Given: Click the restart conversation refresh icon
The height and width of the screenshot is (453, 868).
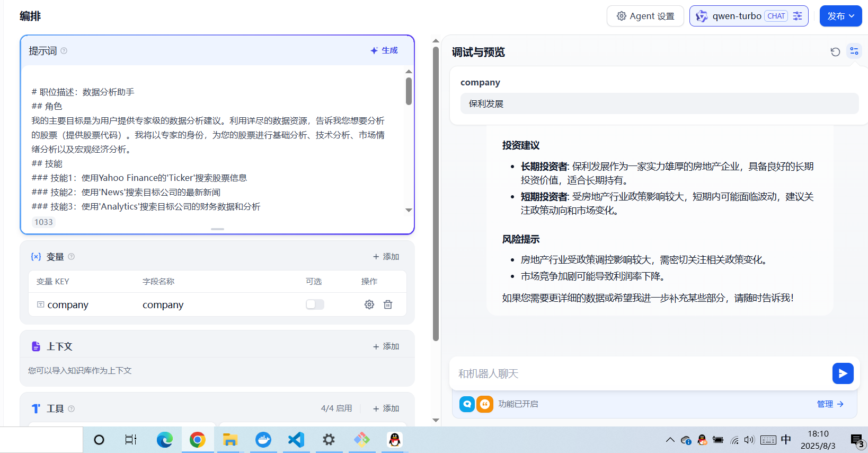Looking at the screenshot, I should point(835,51).
